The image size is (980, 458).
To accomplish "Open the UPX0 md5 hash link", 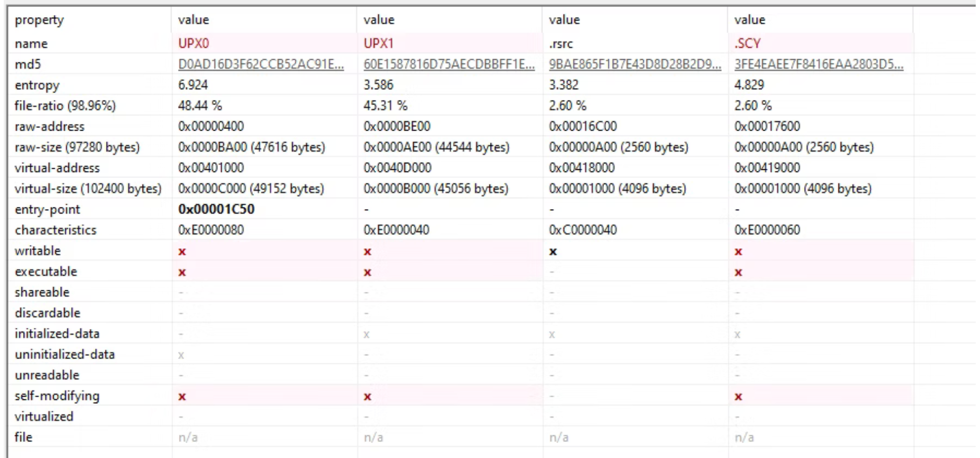I will 261,65.
